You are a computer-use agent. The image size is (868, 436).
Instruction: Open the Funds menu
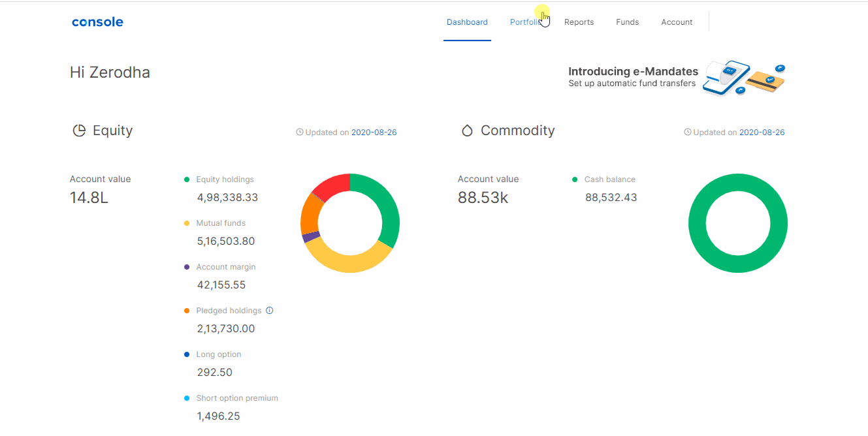[627, 22]
